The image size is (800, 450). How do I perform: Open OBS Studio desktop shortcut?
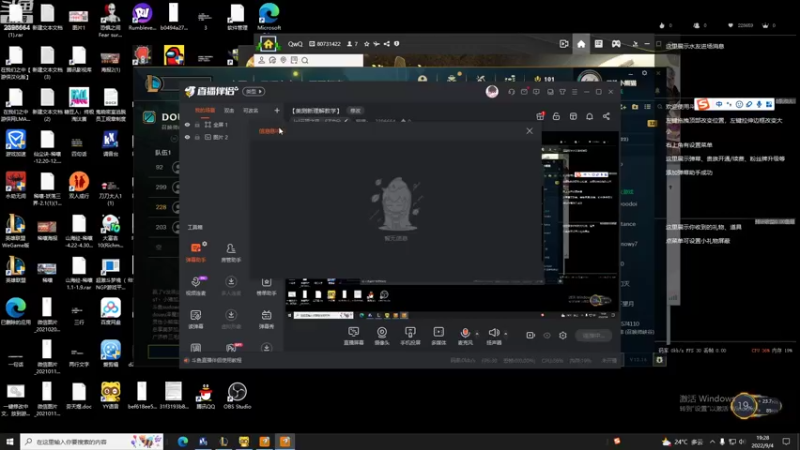[x=237, y=396]
